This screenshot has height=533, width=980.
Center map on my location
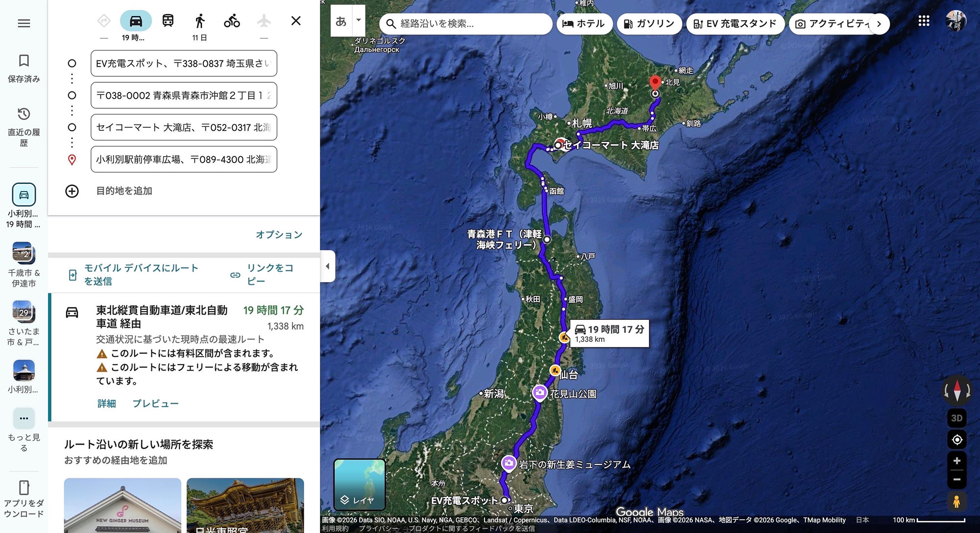pyautogui.click(x=956, y=440)
